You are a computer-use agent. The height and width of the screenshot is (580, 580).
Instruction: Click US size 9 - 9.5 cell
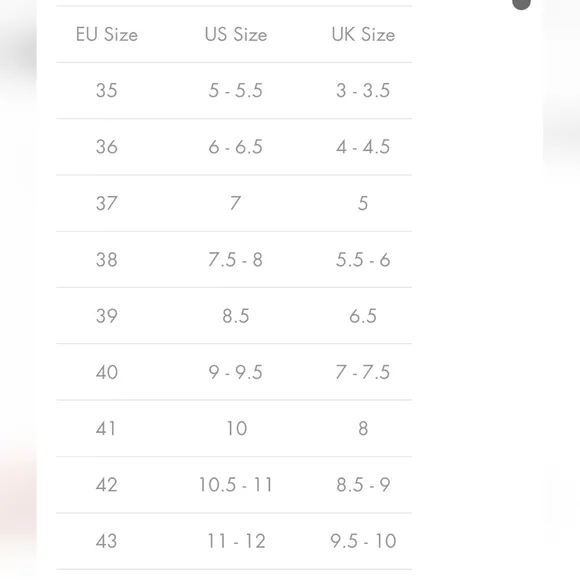pyautogui.click(x=236, y=372)
